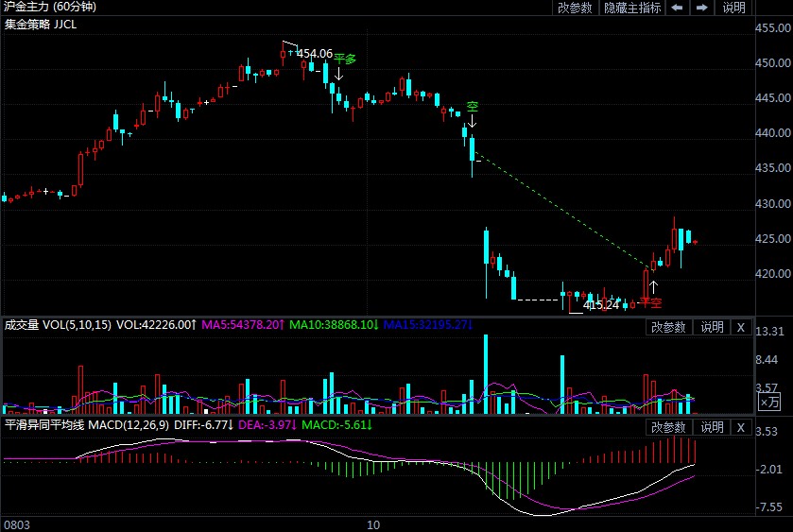Click 改参数 in the MACD panel
The width and height of the screenshot is (793, 532).
(x=668, y=427)
